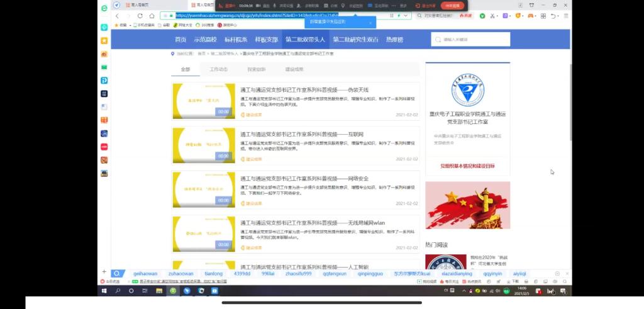
Task: Close the blue notification popup
Action: 370,23
